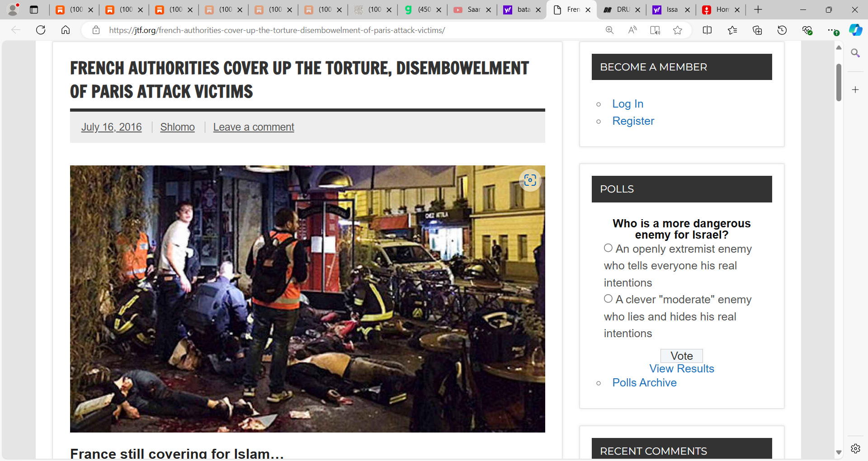Viewport: 868px width, 461px height.
Task: Click the 'BECOME A MEMBER' heading
Action: [x=681, y=67]
